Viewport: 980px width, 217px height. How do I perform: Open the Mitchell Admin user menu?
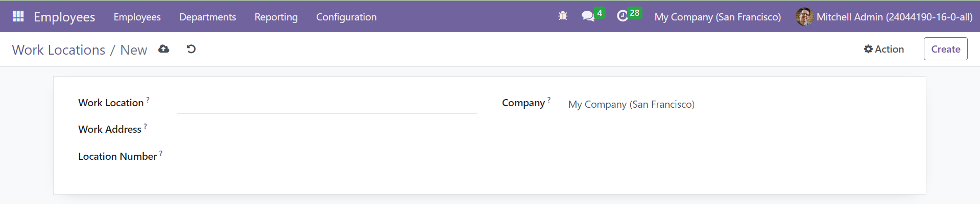[x=884, y=17]
